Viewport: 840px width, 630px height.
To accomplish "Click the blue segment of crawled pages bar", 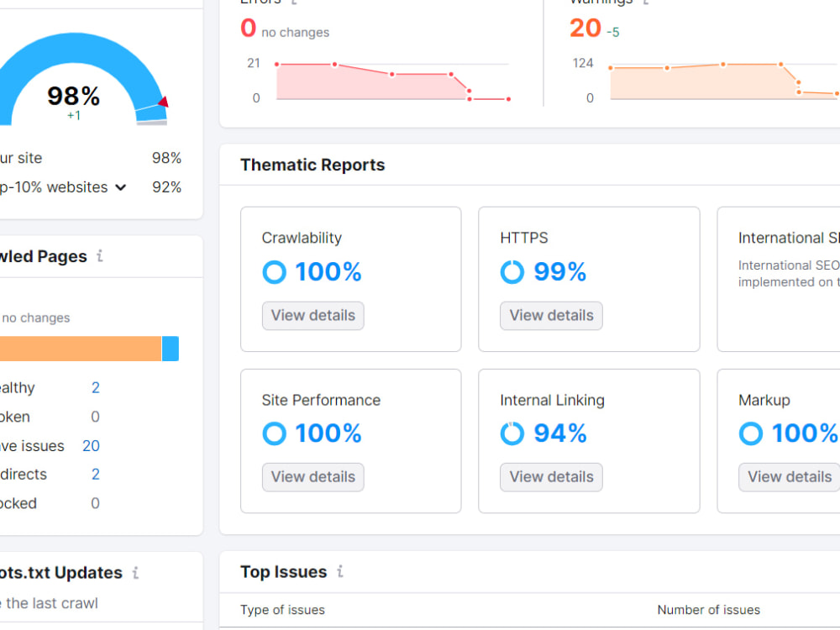I will pos(171,349).
